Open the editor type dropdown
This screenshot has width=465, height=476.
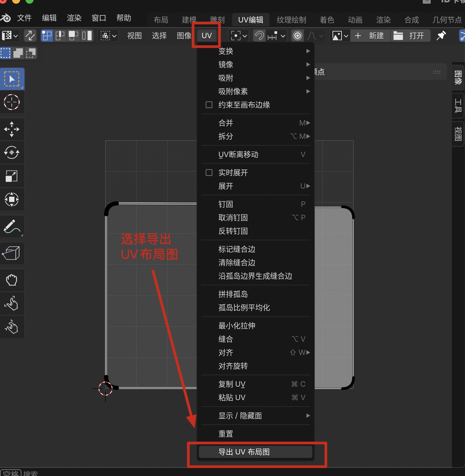click(10, 36)
